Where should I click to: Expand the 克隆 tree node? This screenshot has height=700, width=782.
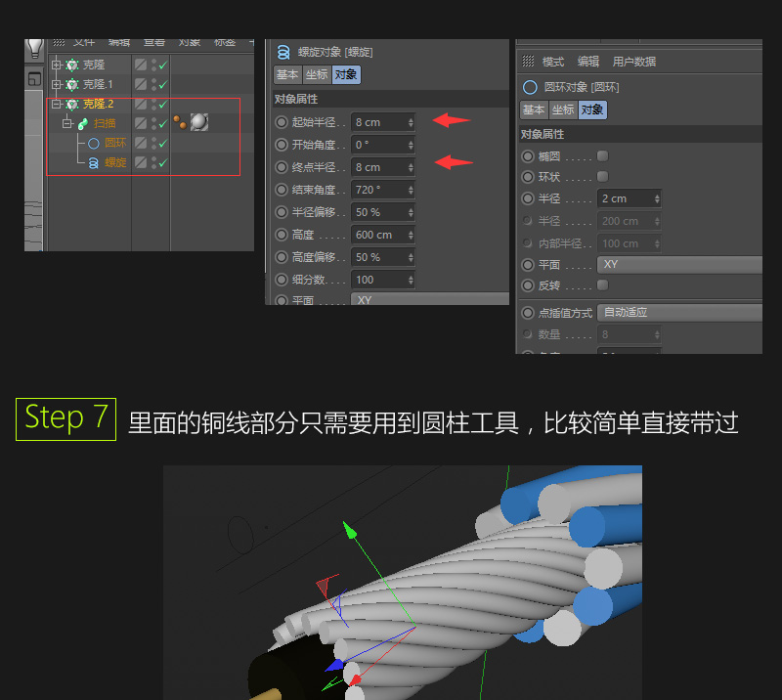pyautogui.click(x=57, y=65)
